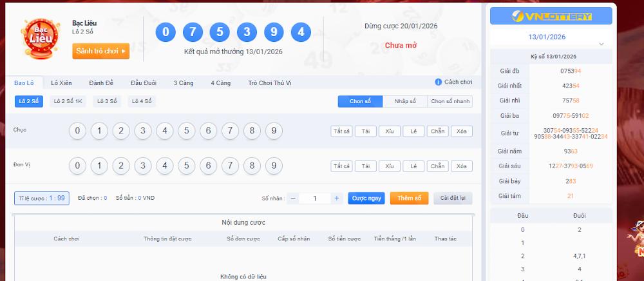Increase the Số nhân multiplier with plus
The image size is (644, 281).
point(336,199)
